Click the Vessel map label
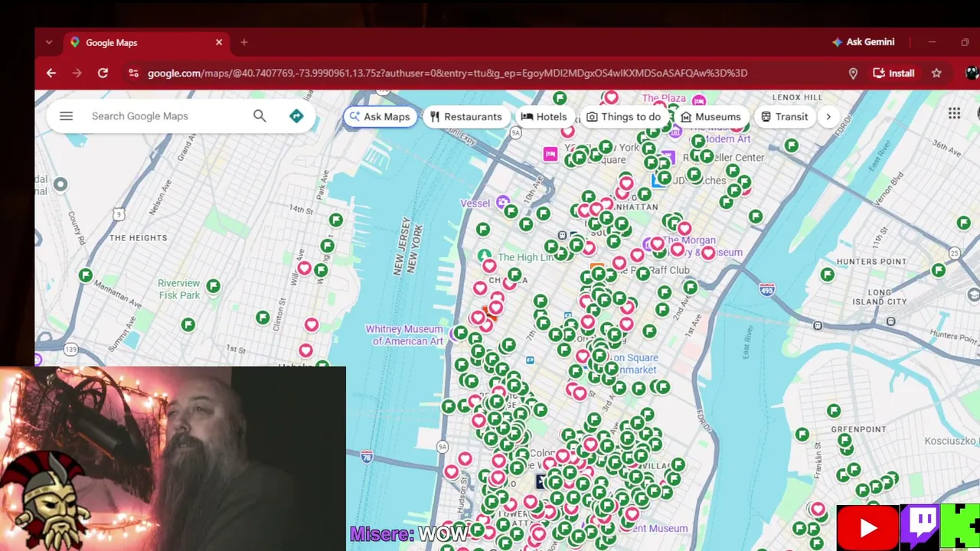 [x=475, y=203]
